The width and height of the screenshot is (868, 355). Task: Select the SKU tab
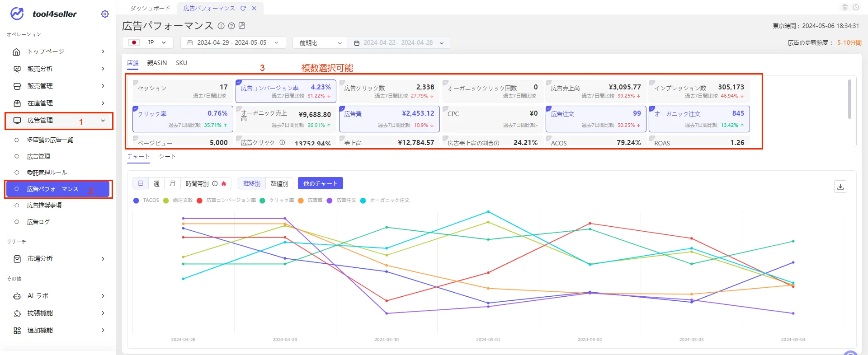tap(181, 63)
